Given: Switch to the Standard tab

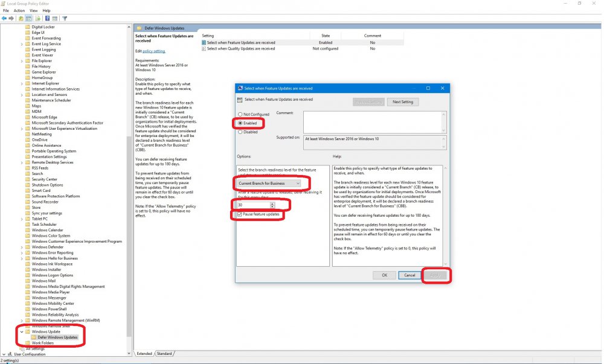Looking at the screenshot, I should point(165,353).
